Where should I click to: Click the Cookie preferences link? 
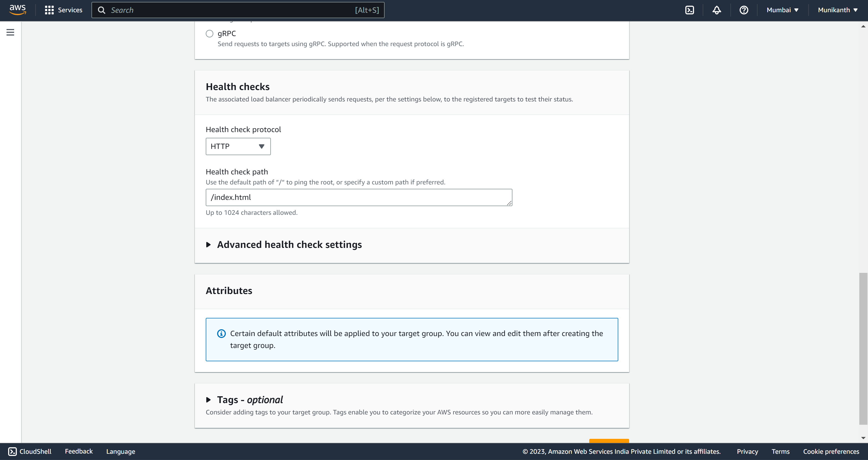point(831,451)
